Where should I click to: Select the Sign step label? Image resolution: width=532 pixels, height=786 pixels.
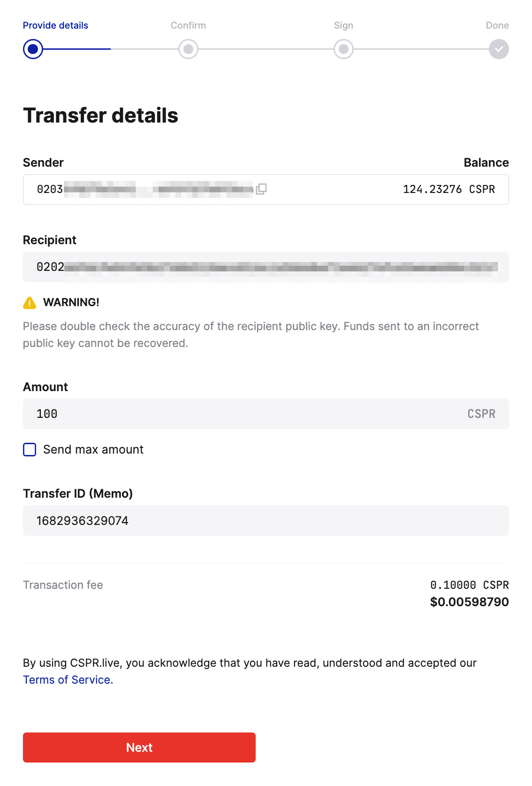click(x=343, y=25)
